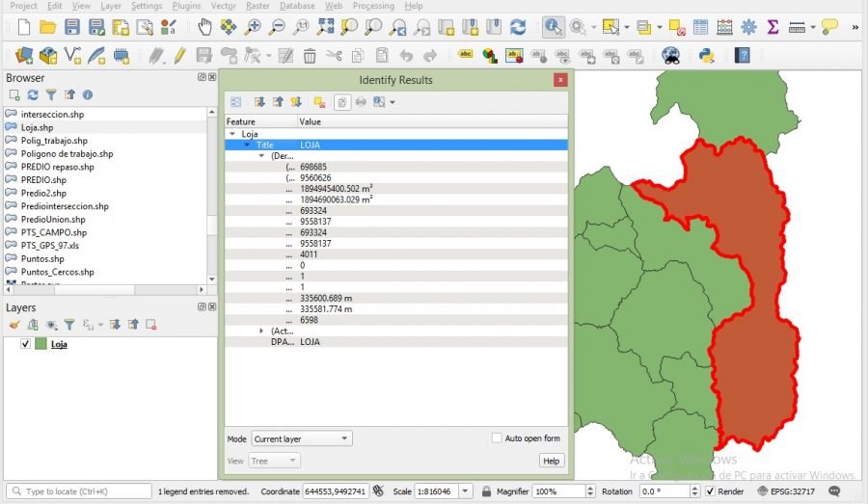This screenshot has height=504, width=868.
Task: Click the green Loja layer color swatch
Action: pos(41,344)
